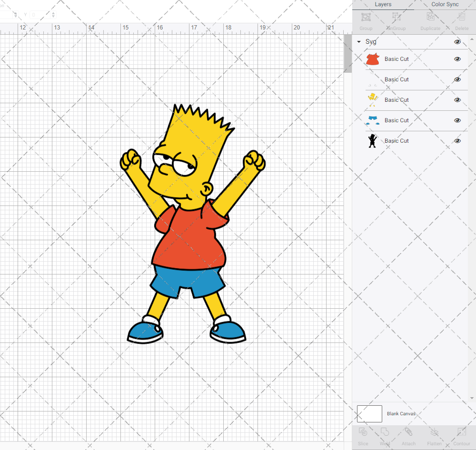
Task: Select the blue shorts layer thumbnail
Action: click(373, 120)
